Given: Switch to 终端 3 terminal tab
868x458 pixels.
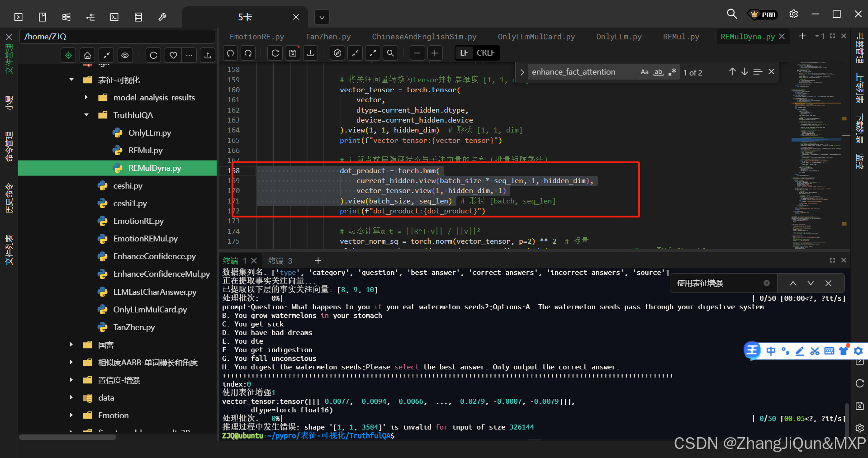Looking at the screenshot, I should click(x=280, y=261).
